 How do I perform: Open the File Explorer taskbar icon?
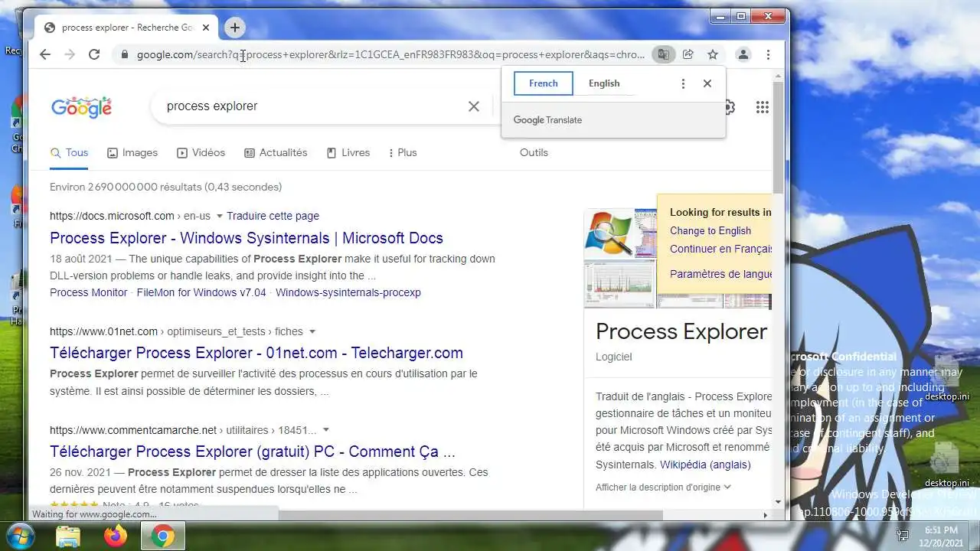coord(68,536)
